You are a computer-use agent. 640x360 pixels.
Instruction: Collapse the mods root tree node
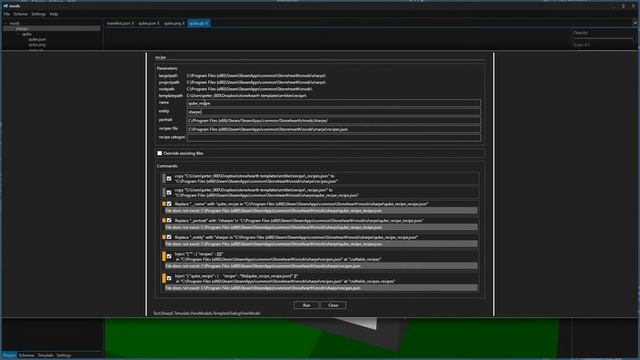click(x=5, y=24)
